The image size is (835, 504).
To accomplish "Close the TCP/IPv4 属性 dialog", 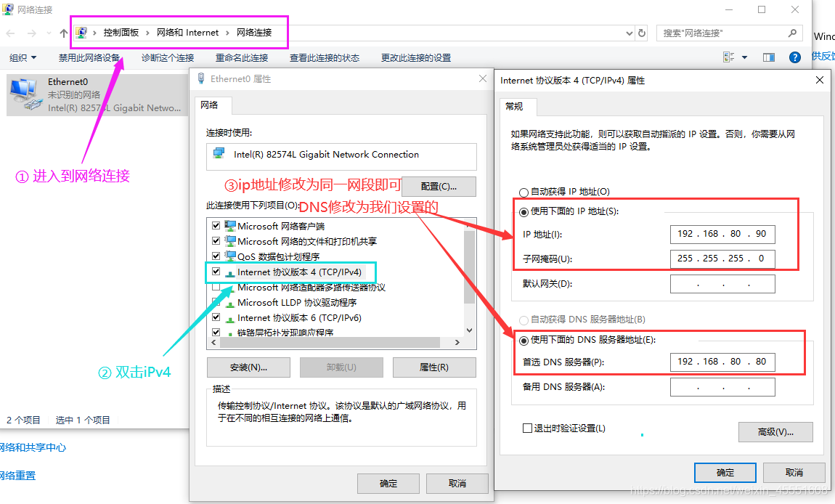I will coord(820,80).
